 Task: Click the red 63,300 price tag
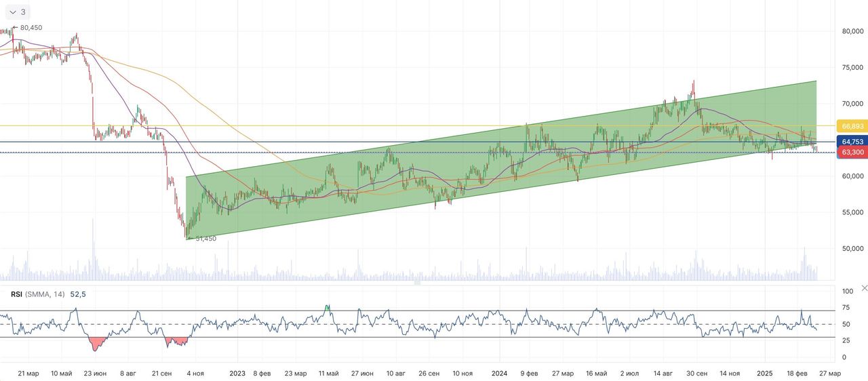[x=852, y=153]
